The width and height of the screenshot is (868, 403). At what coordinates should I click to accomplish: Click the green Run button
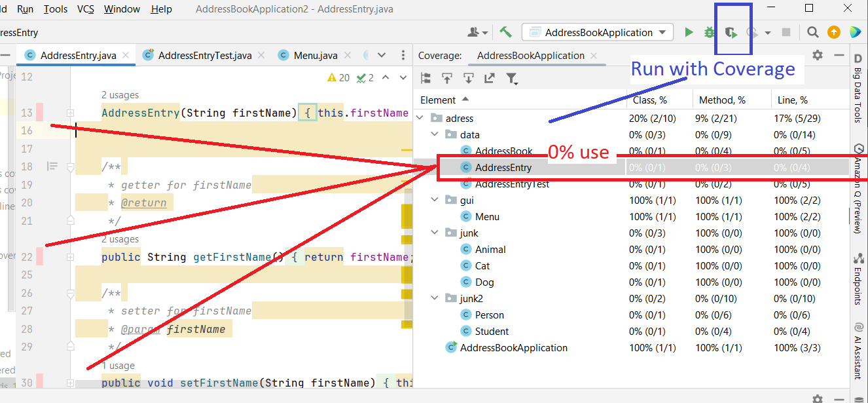689,32
